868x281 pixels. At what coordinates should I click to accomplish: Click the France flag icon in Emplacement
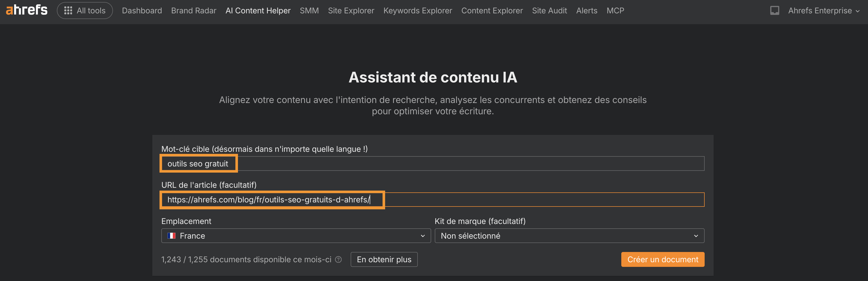pyautogui.click(x=172, y=236)
